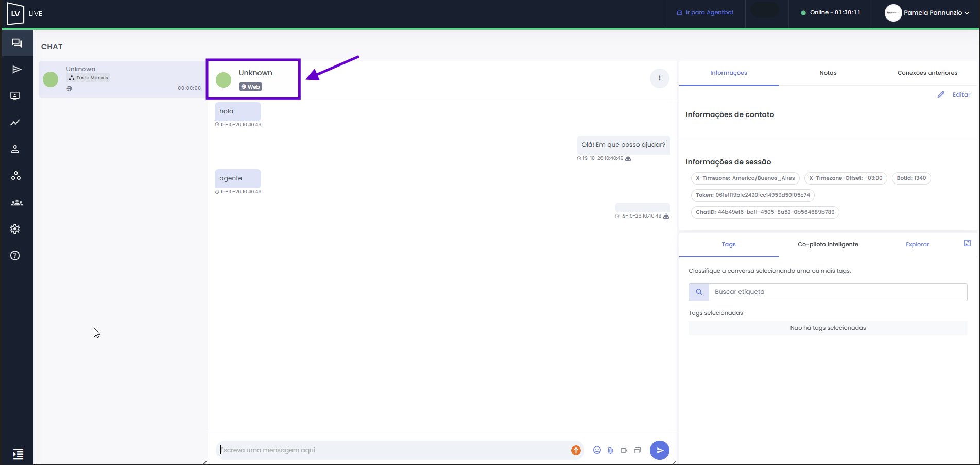This screenshot has width=980, height=465.
Task: Open the settings gear in sidebar
Action: pyautogui.click(x=15, y=229)
